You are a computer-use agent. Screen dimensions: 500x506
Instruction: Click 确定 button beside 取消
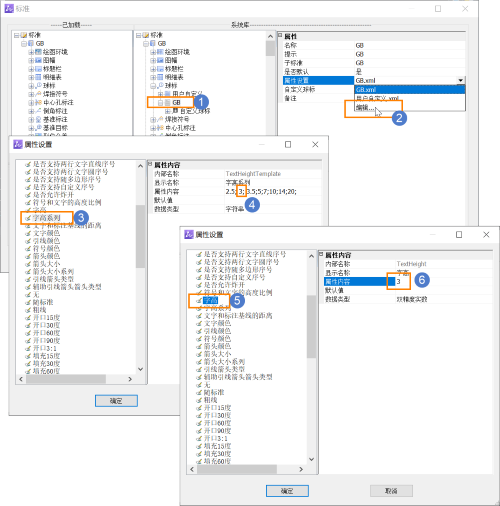click(x=287, y=491)
